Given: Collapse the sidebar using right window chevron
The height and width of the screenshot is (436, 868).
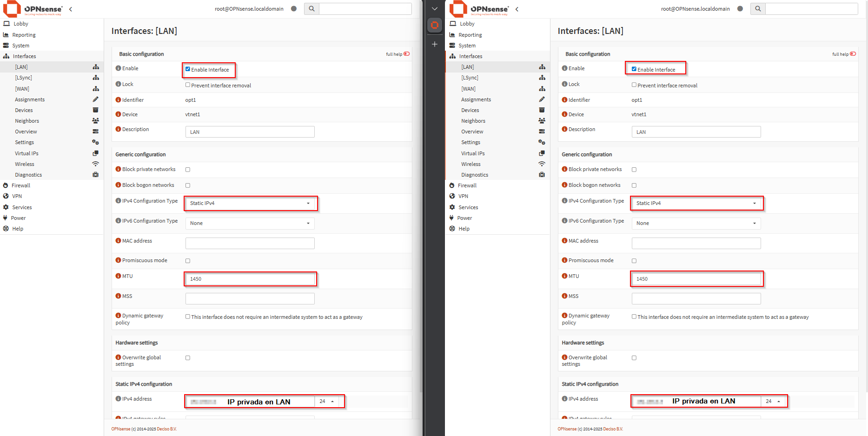Looking at the screenshot, I should coord(517,9).
